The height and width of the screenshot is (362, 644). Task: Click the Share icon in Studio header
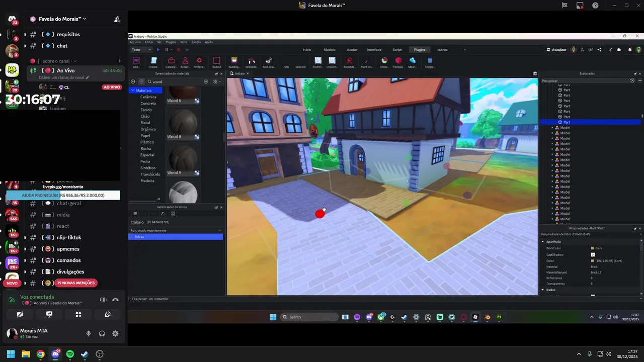[599, 50]
